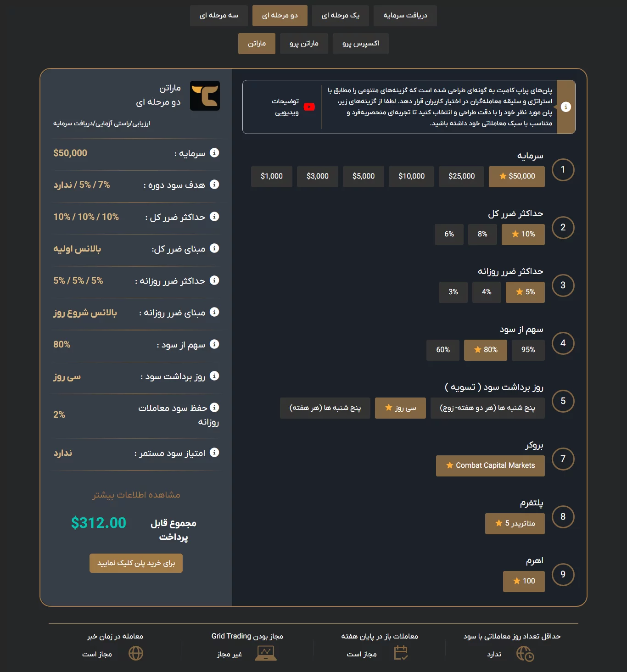Click info icon beside سهم از سود row
Viewport: 627px width, 672px height.
coord(214,344)
